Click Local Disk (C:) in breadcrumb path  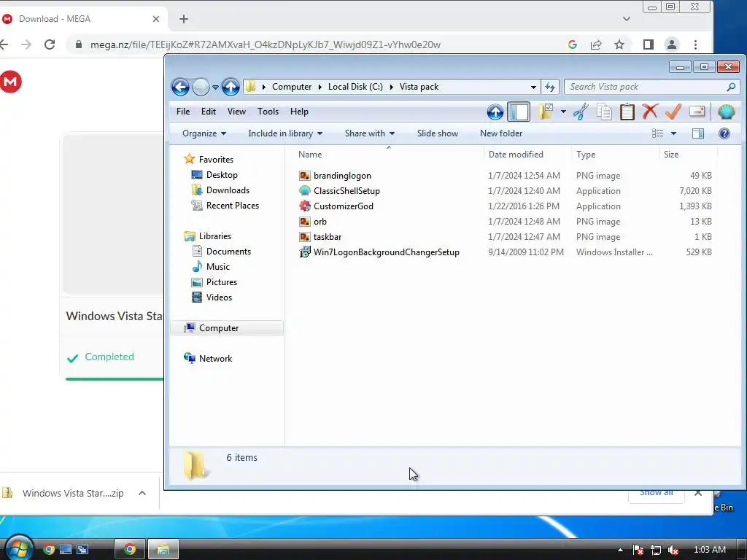[x=355, y=87]
